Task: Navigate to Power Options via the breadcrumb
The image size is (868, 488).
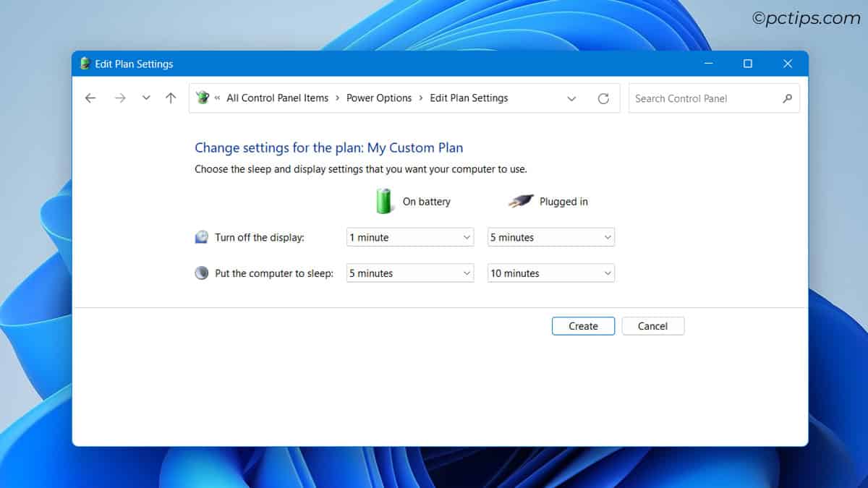Action: click(x=379, y=98)
